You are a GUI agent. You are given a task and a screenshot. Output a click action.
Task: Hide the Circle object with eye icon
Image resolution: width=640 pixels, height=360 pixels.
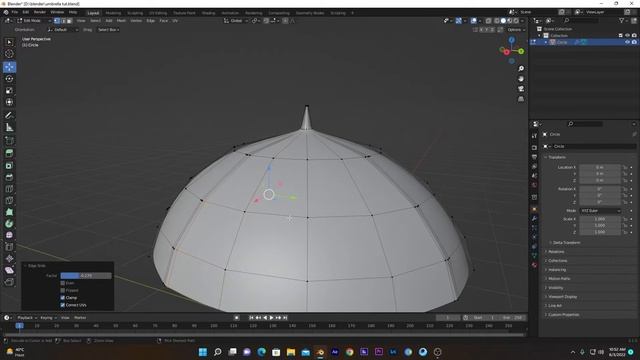point(627,42)
